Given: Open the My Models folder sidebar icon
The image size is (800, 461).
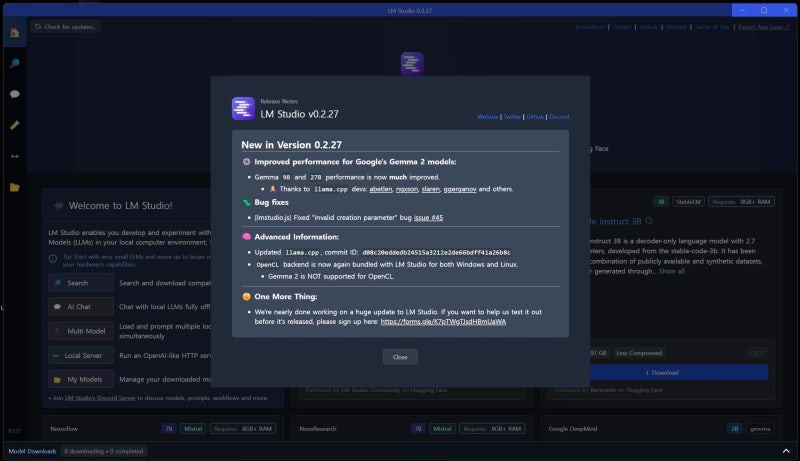Looking at the screenshot, I should coord(14,187).
